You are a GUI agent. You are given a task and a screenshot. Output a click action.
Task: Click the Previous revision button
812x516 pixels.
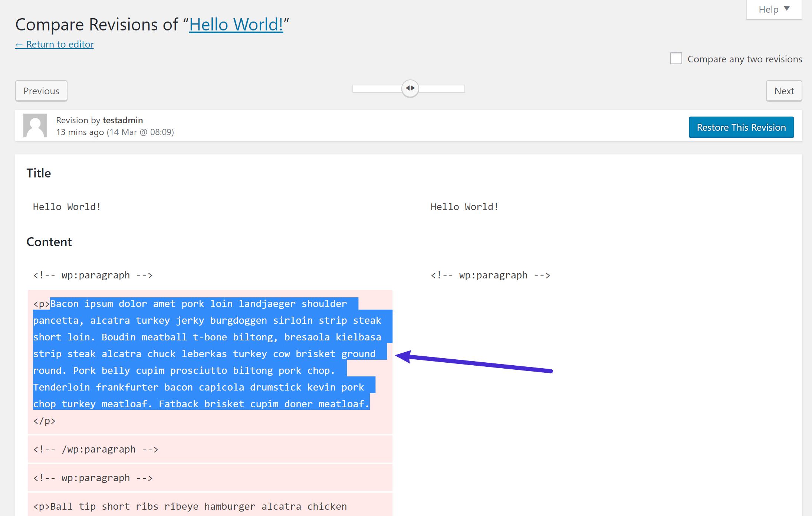tap(41, 91)
